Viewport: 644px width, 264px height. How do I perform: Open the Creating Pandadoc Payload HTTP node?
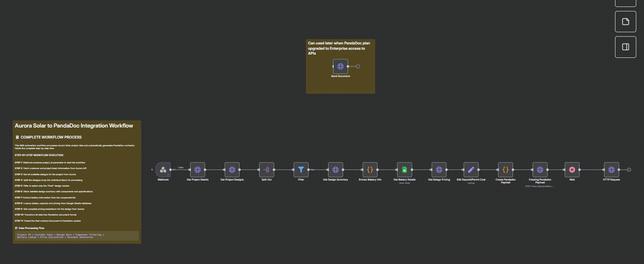click(x=540, y=169)
